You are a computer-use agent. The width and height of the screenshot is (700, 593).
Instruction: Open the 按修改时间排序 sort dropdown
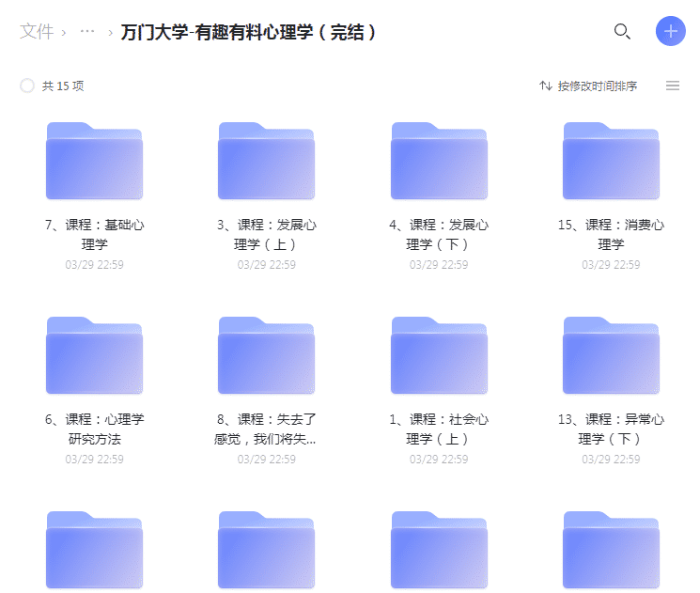coord(588,86)
